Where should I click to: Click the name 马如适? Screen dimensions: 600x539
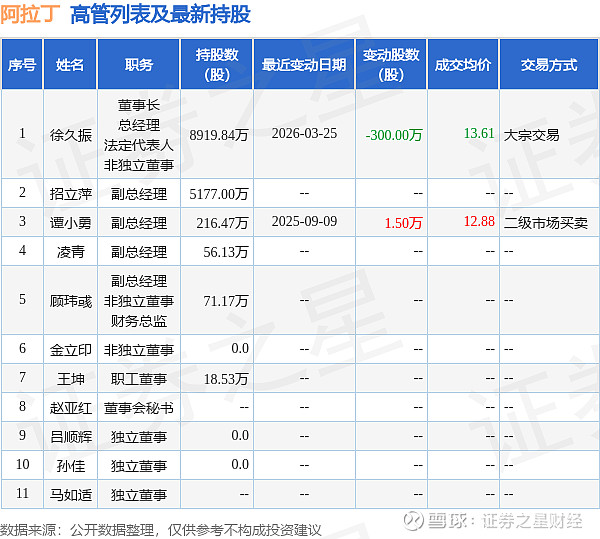pos(70,495)
